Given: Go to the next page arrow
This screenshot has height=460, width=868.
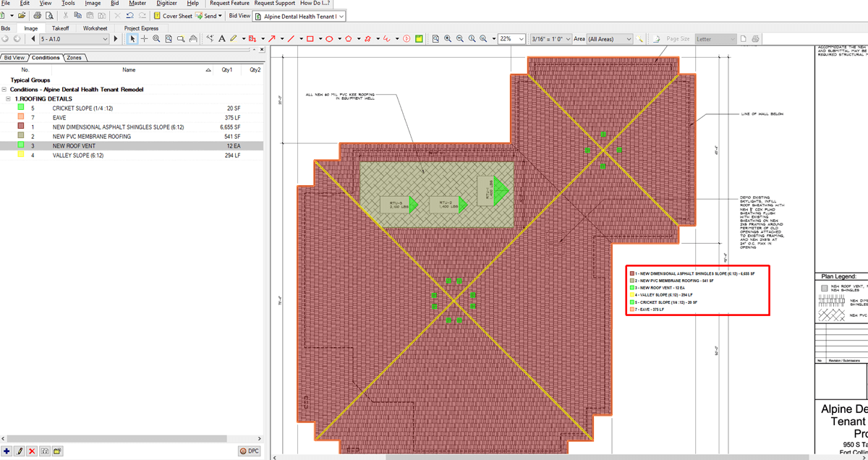Looking at the screenshot, I should click(x=116, y=38).
